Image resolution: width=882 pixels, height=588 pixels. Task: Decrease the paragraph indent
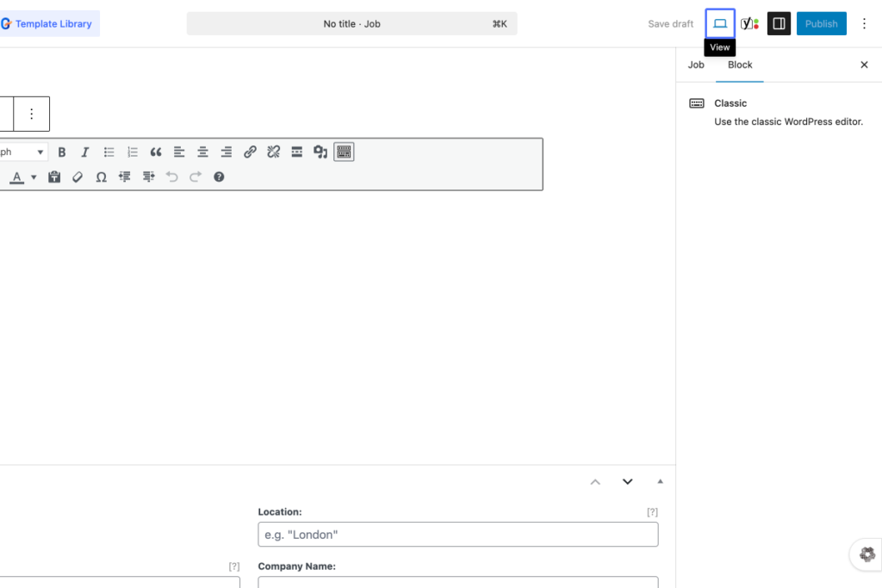tap(124, 177)
